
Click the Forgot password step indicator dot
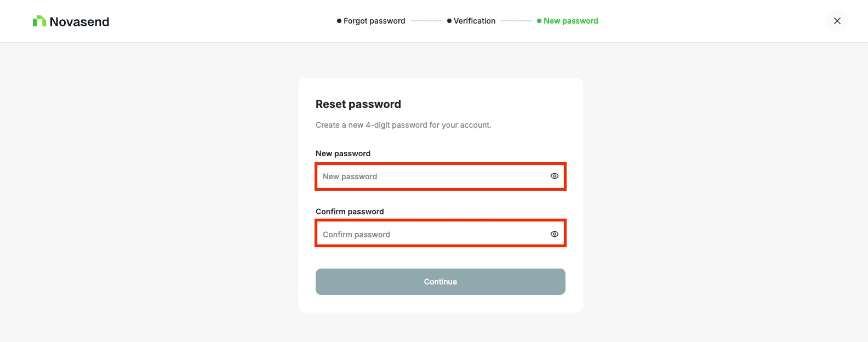(x=338, y=21)
